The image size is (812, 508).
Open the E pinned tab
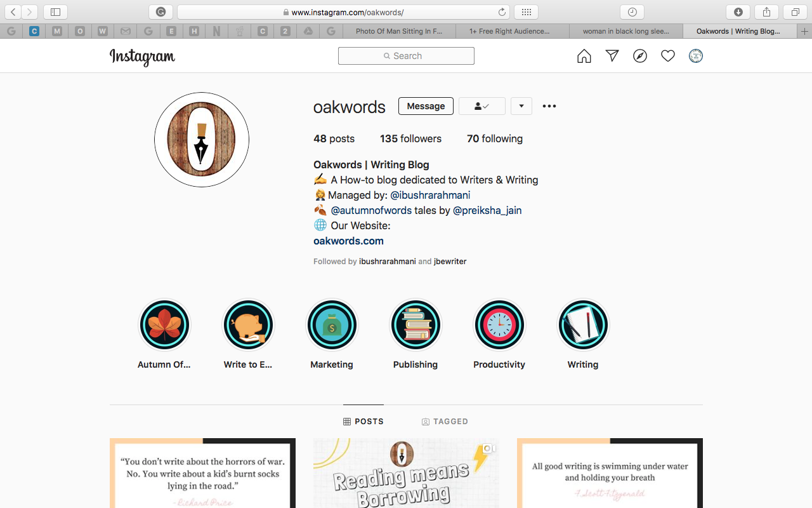[171, 31]
